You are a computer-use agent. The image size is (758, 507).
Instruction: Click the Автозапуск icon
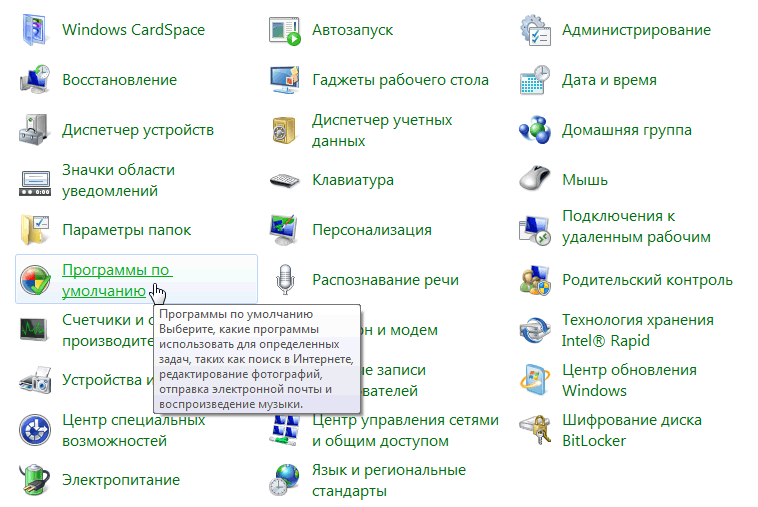(x=285, y=31)
